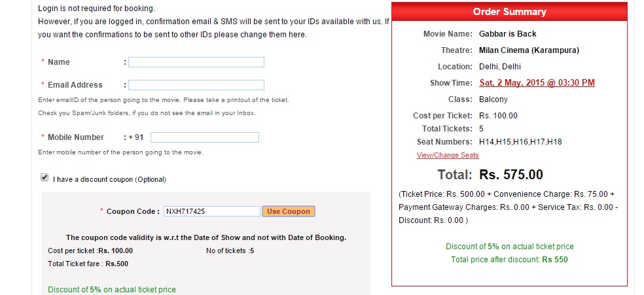644x295 pixels.
Task: Click the Mobile Number label
Action: pos(75,137)
